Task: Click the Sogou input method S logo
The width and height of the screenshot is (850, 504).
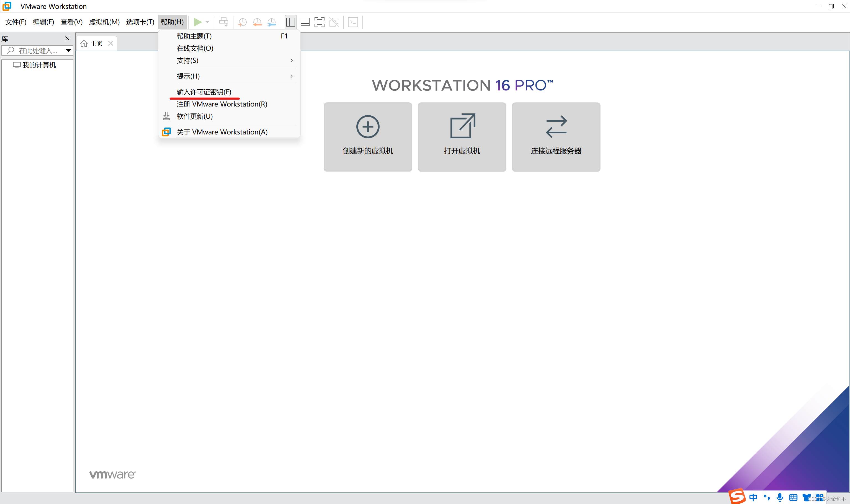Action: coord(737,497)
